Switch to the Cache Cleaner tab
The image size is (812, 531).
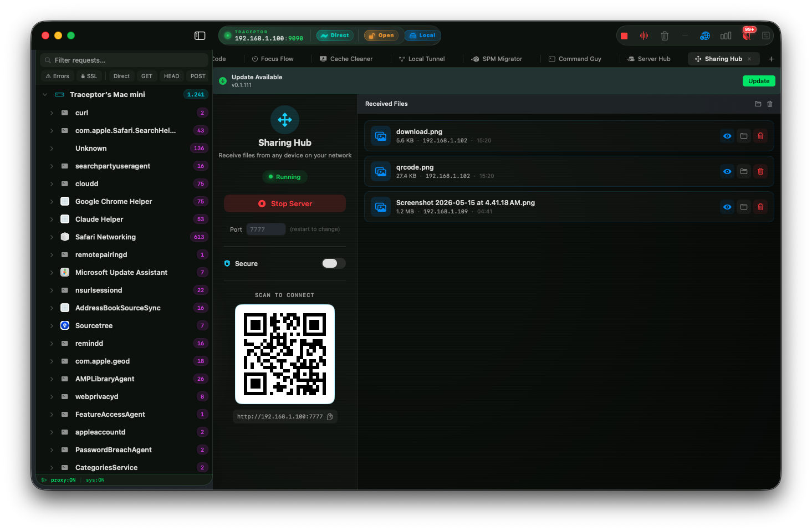tap(346, 59)
